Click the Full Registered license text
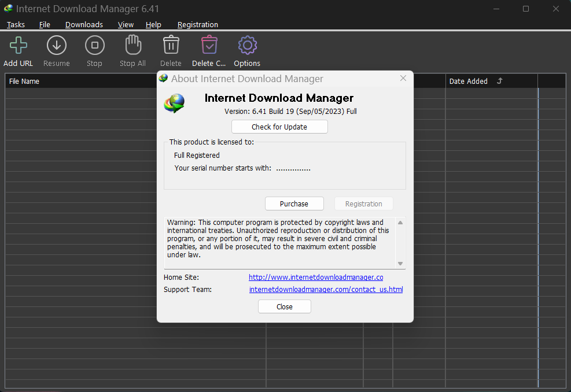Image resolution: width=571 pixels, height=392 pixels. pos(197,156)
